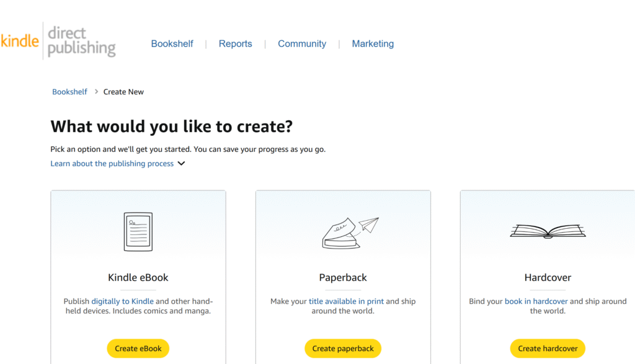Switch to the Marketing navigation tab
This screenshot has height=364, width=635.
373,44
